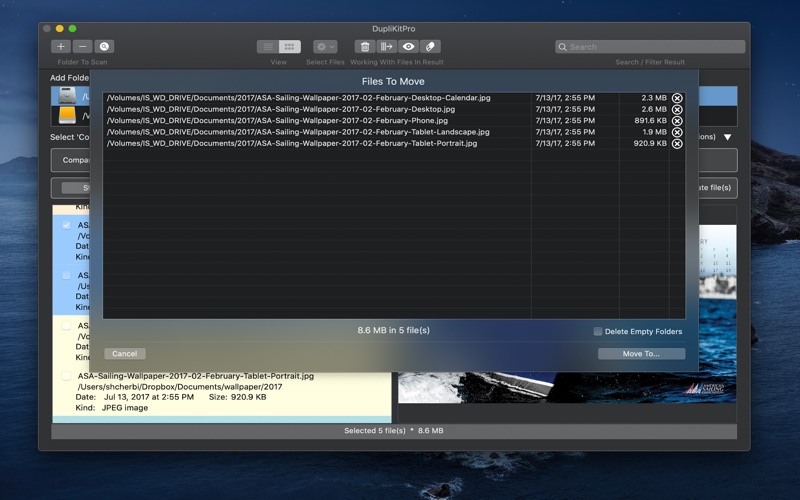The image size is (800, 500).
Task: Collapse options with the white triangle
Action: click(728, 137)
